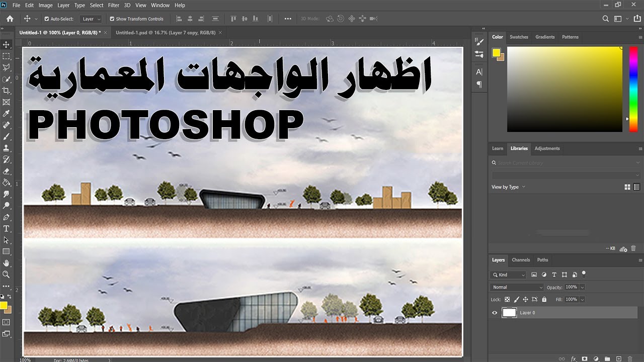
Task: Click the Home icon in options bar
Action: pyautogui.click(x=10, y=19)
